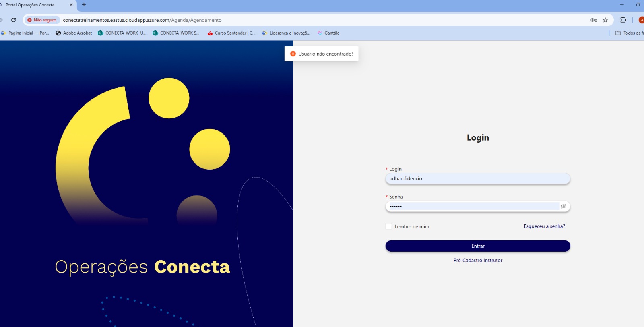The height and width of the screenshot is (327, 644).
Task: Check the 'Lembre de mim' checkbox
Action: (x=389, y=226)
